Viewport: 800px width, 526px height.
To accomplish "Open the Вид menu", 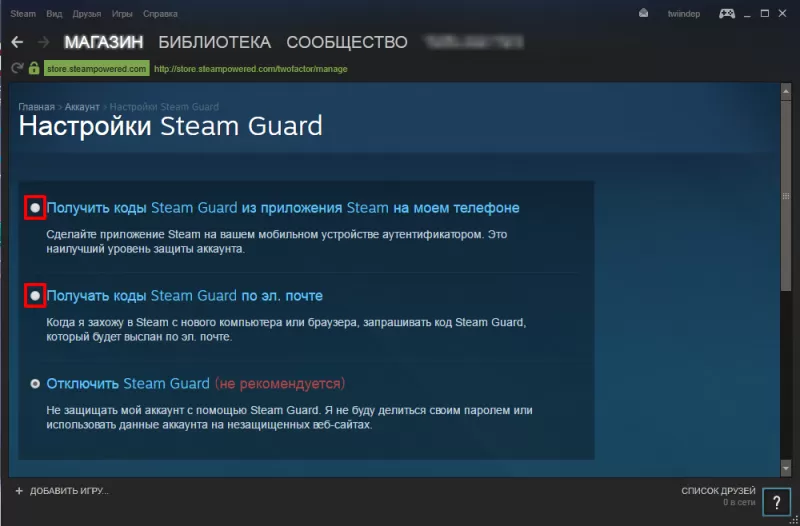I will (x=54, y=14).
